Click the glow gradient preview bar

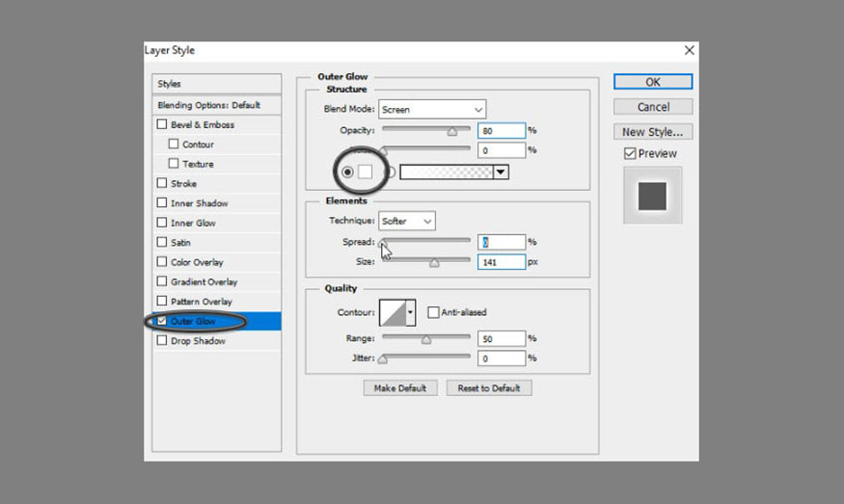(447, 172)
